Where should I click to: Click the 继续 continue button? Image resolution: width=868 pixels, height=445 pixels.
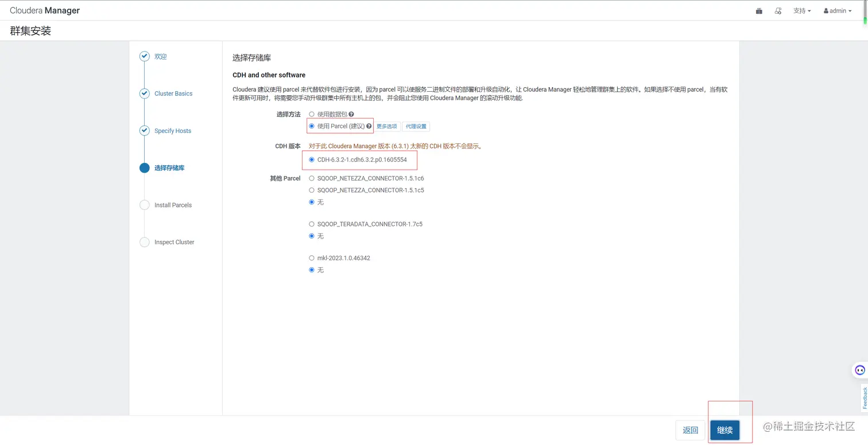(724, 430)
